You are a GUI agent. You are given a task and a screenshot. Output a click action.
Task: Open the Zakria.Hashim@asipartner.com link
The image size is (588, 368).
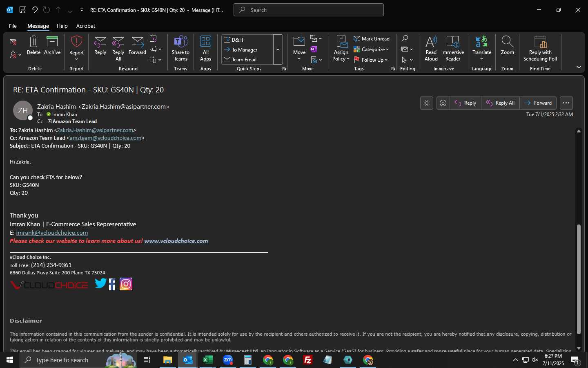tap(95, 130)
